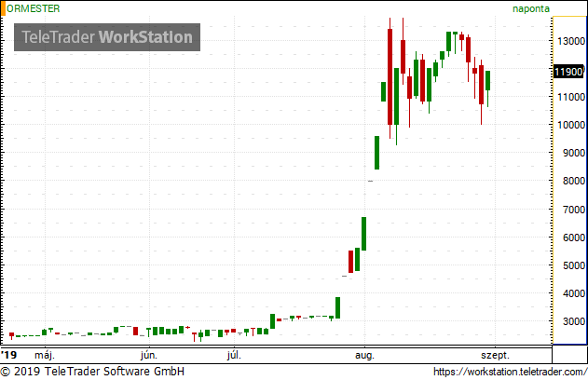
Task: Click the 'máj.' date axis label
Action: click(45, 355)
